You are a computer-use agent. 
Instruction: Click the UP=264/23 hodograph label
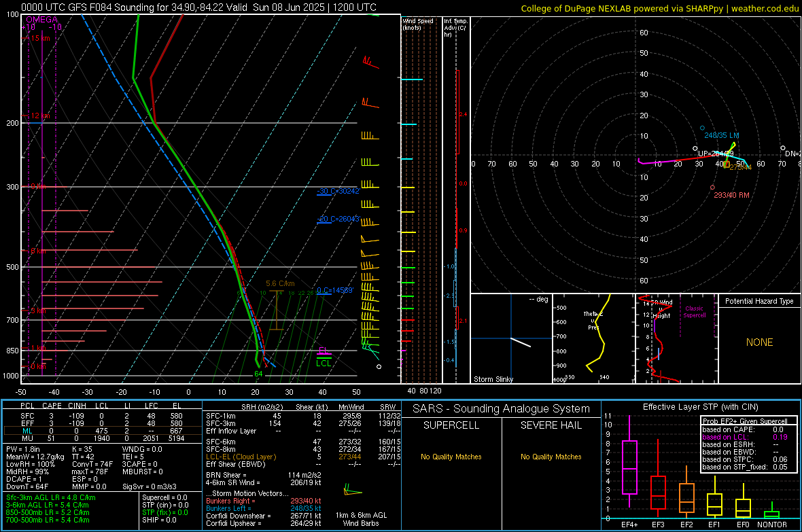pyautogui.click(x=716, y=154)
